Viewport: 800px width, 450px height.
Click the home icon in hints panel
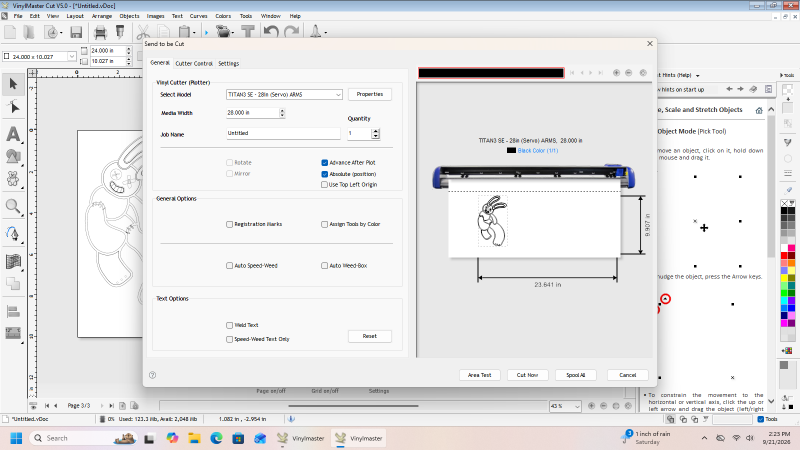pos(759,110)
